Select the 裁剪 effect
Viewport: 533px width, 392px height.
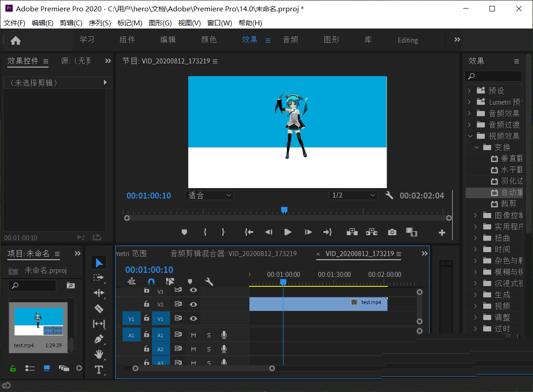pos(509,204)
